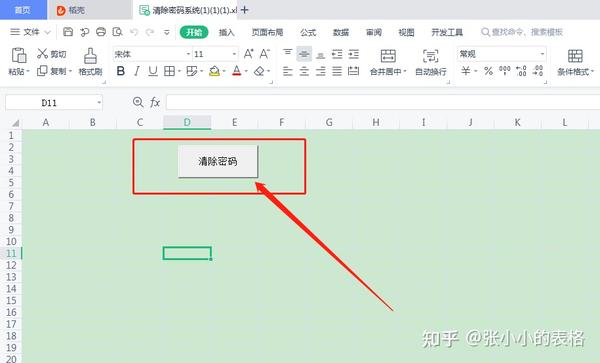Open the font size 11 dropdown
The height and width of the screenshot is (363, 600).
click(x=234, y=54)
